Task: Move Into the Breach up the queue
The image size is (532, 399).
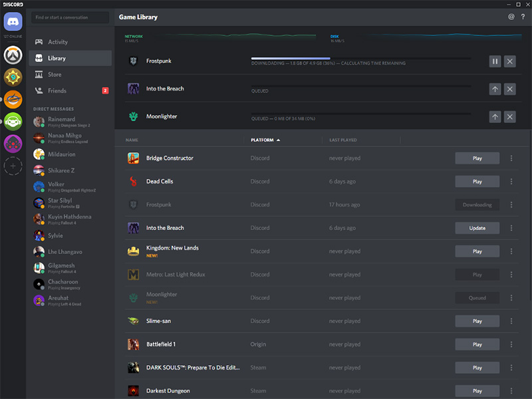Action: (x=495, y=89)
